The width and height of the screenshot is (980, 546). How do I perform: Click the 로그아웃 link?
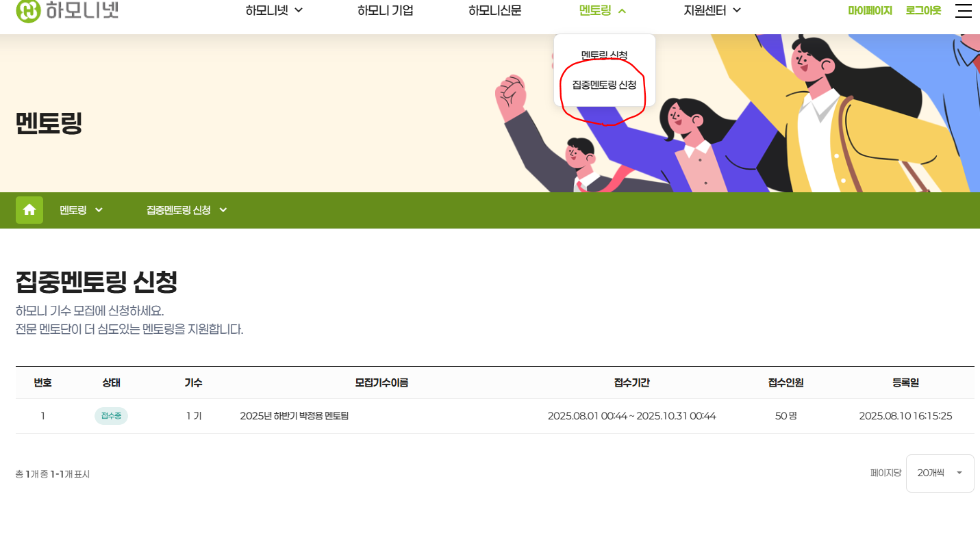pos(923,10)
